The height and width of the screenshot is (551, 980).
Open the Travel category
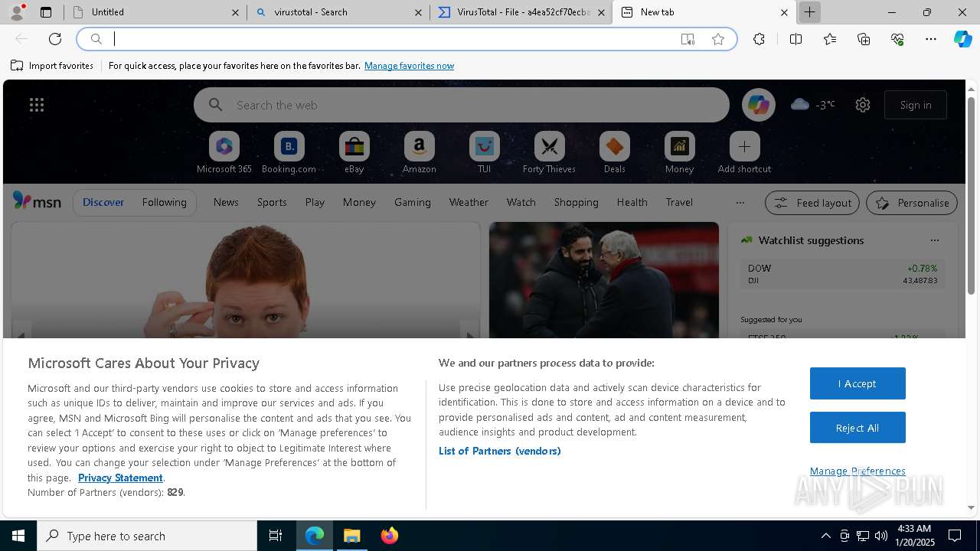pyautogui.click(x=679, y=202)
